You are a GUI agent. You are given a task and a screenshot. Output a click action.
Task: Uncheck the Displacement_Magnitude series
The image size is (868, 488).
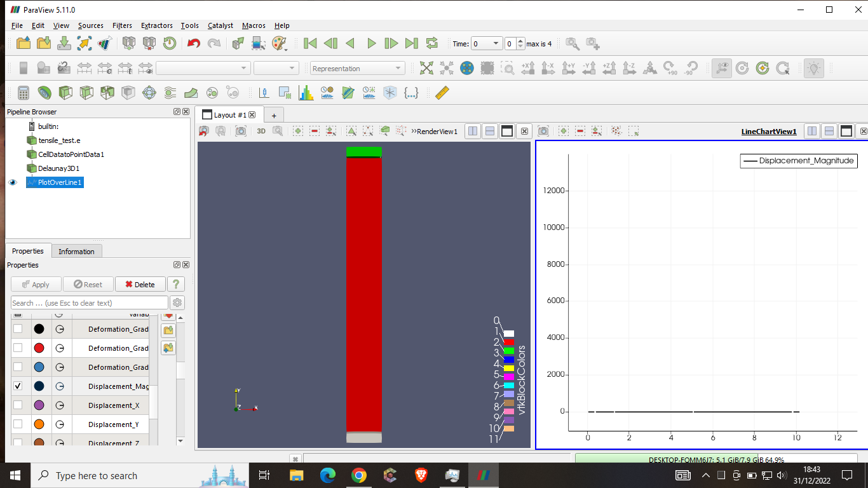pos(17,386)
